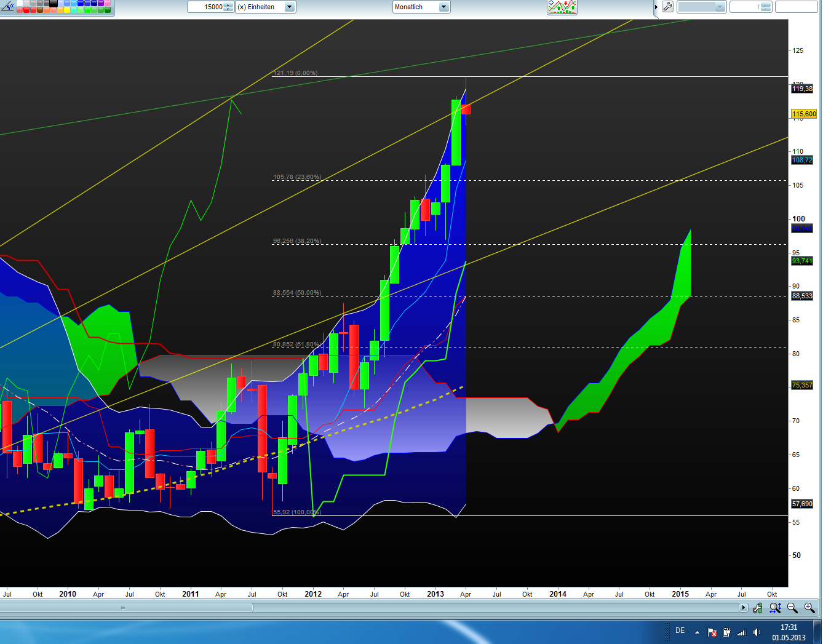Click the 15000 quantity input field
The width and height of the screenshot is (823, 644).
click(206, 7)
